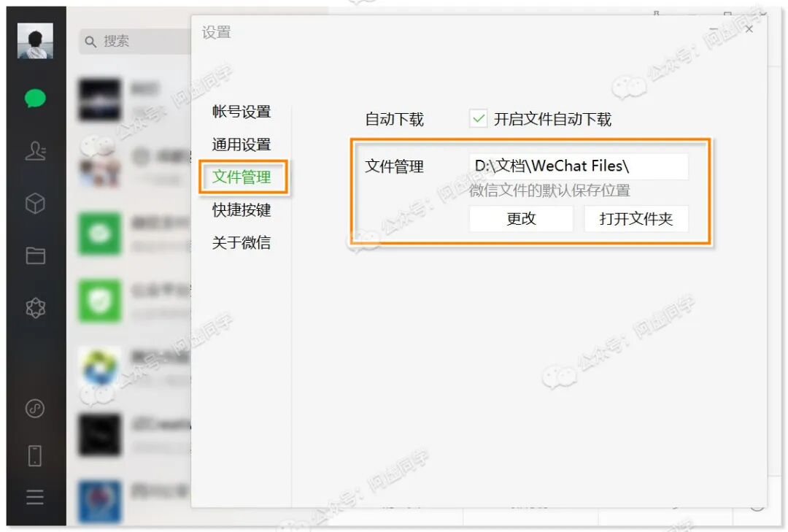Viewport: 788px width, 532px height.
Task: Click the WeChat Files path field
Action: [579, 166]
